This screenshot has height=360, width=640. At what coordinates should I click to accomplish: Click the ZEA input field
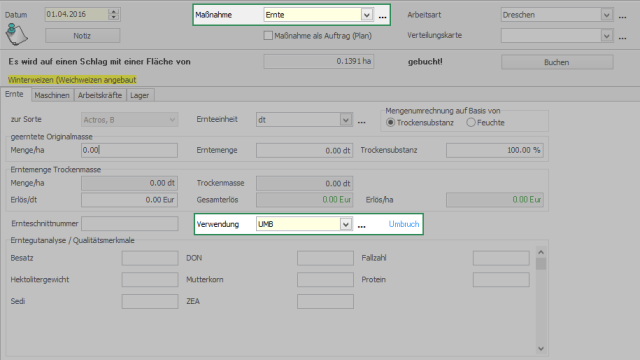[x=325, y=301]
